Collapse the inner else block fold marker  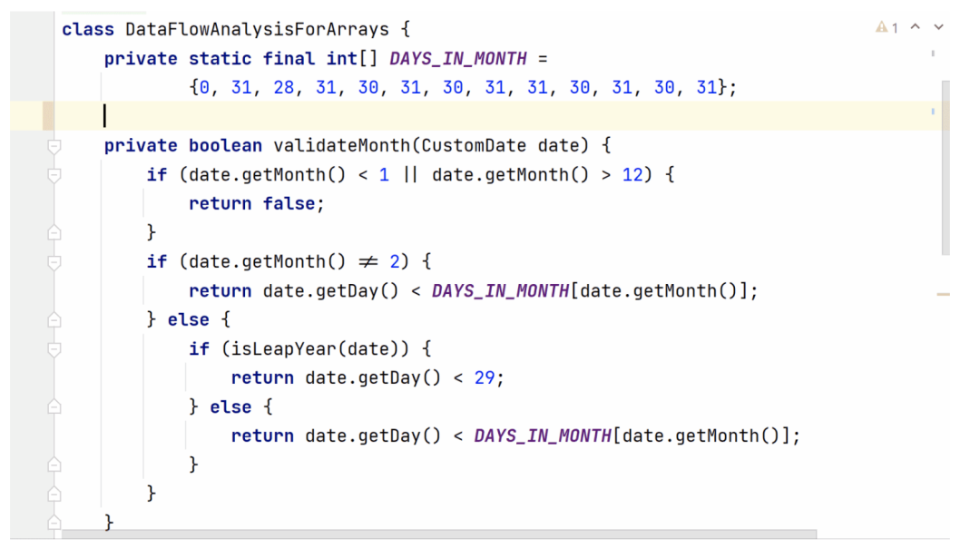tap(54, 407)
